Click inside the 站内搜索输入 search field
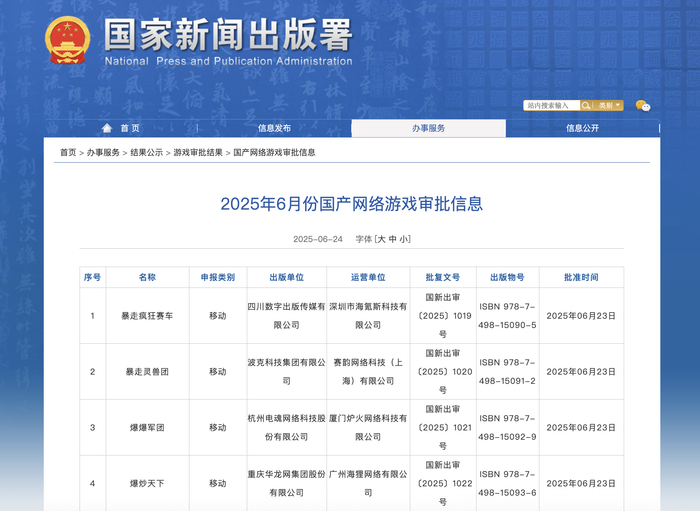Viewport: 700px width, 511px height. (x=551, y=105)
